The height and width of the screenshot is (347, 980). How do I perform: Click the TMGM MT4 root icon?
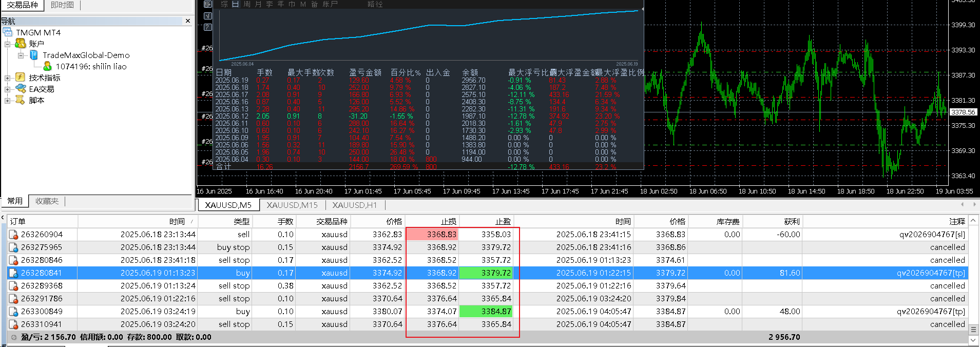click(8, 32)
